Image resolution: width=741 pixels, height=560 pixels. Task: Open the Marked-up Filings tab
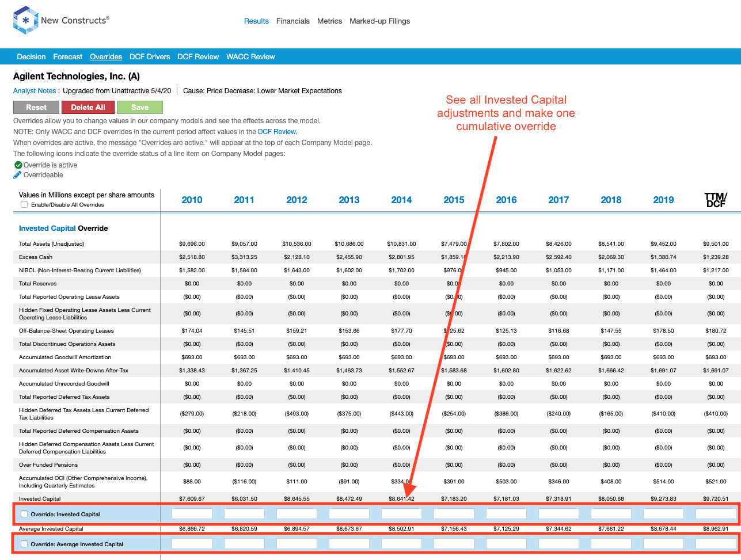[x=380, y=21]
